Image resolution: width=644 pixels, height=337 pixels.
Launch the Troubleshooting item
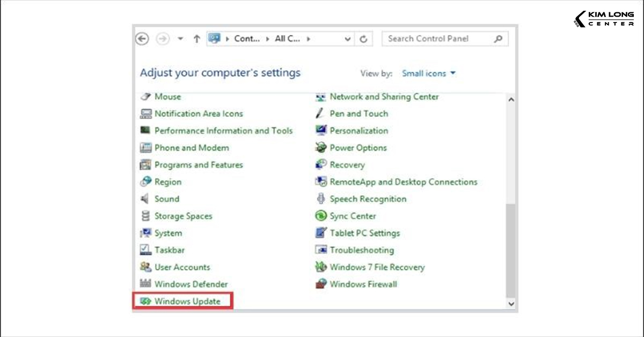point(361,250)
